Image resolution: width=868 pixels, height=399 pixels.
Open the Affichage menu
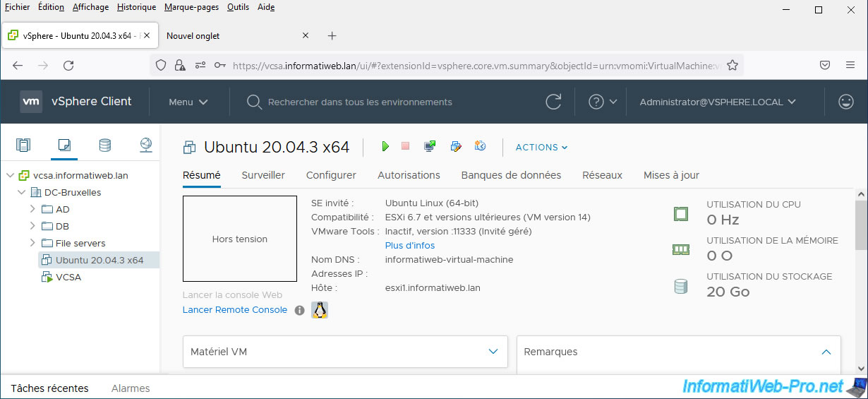(91, 7)
